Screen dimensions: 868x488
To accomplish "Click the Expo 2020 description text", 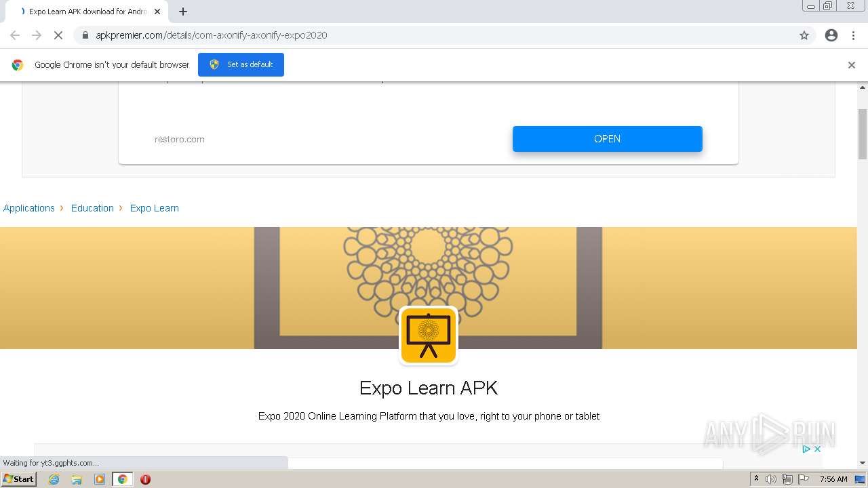I will click(429, 416).
